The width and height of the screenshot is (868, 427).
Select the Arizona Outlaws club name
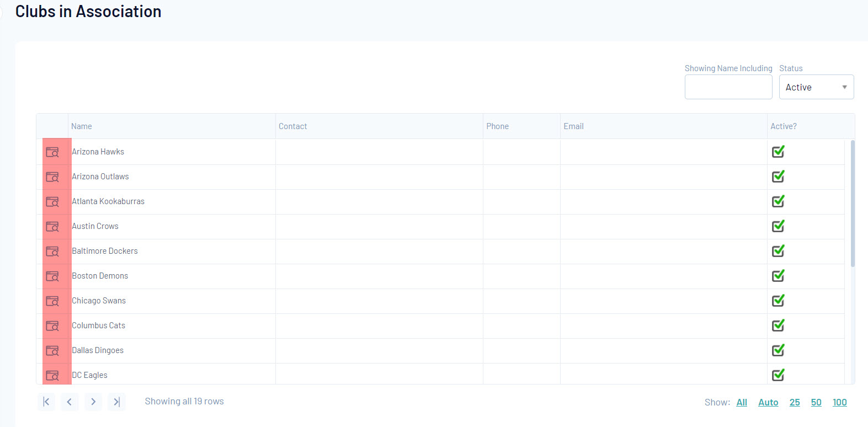pos(100,177)
